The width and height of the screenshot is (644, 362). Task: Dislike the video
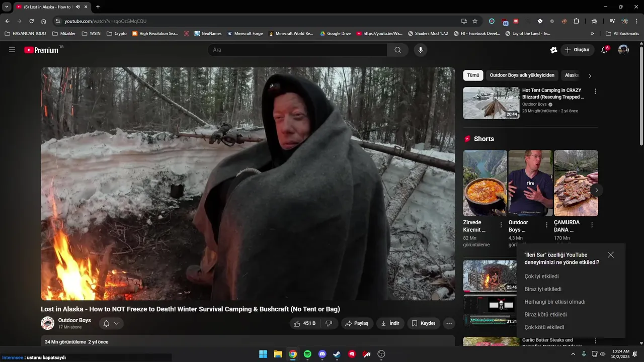click(329, 323)
